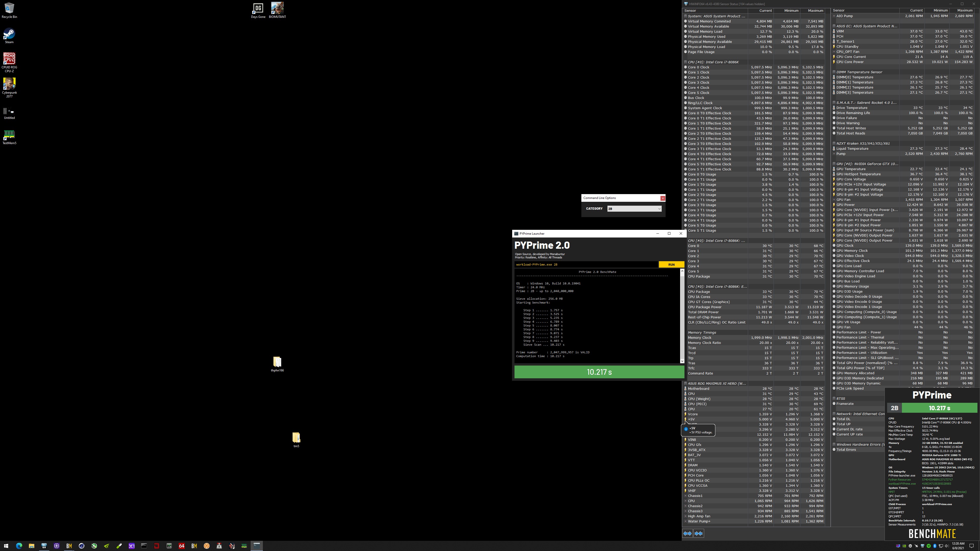Click yellow RUN button in PYPrime
980x551 pixels.
pos(671,264)
